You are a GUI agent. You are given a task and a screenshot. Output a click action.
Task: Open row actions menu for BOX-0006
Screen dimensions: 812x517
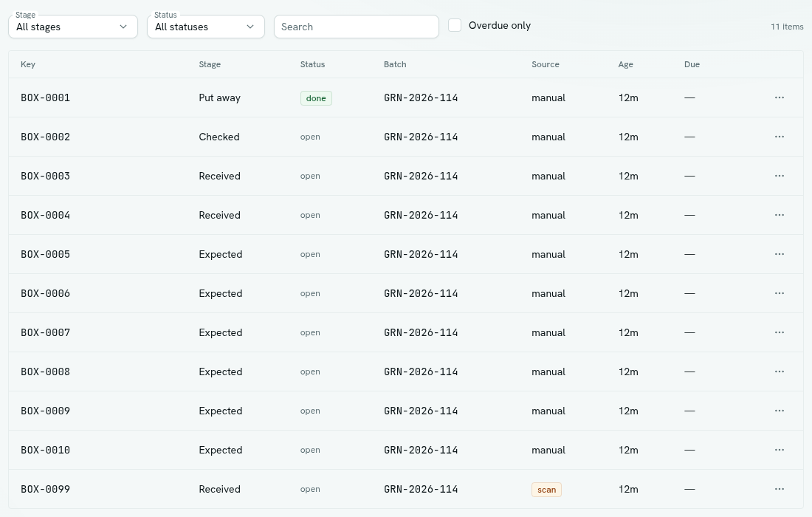pyautogui.click(x=779, y=293)
